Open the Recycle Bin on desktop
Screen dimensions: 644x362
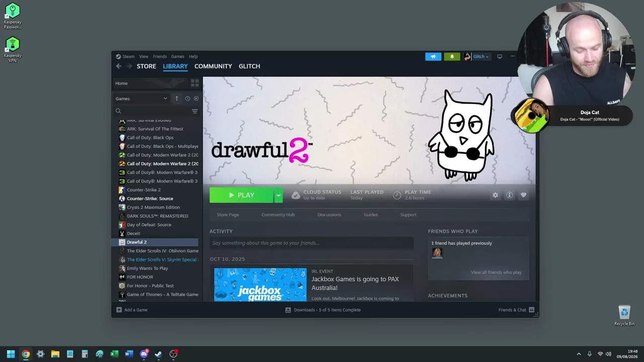point(624,316)
